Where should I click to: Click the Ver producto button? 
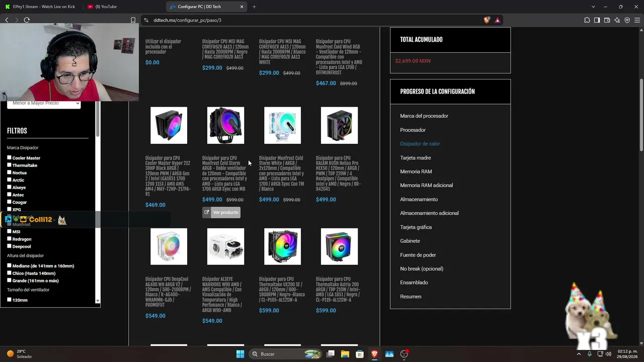(x=221, y=212)
